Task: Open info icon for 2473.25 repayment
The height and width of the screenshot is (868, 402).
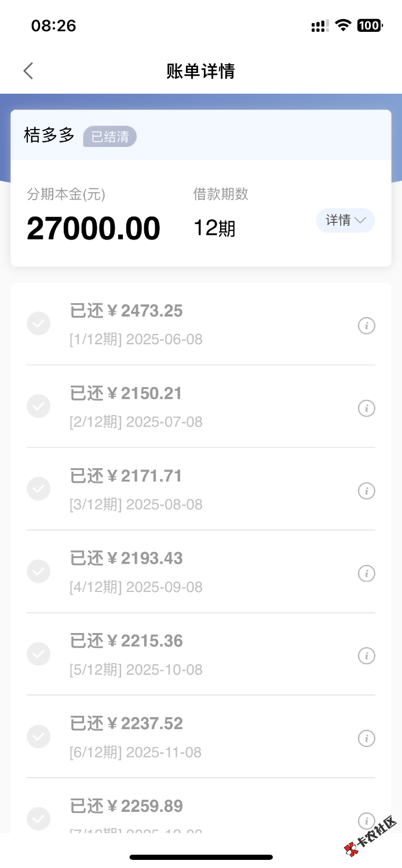Action: point(366,326)
